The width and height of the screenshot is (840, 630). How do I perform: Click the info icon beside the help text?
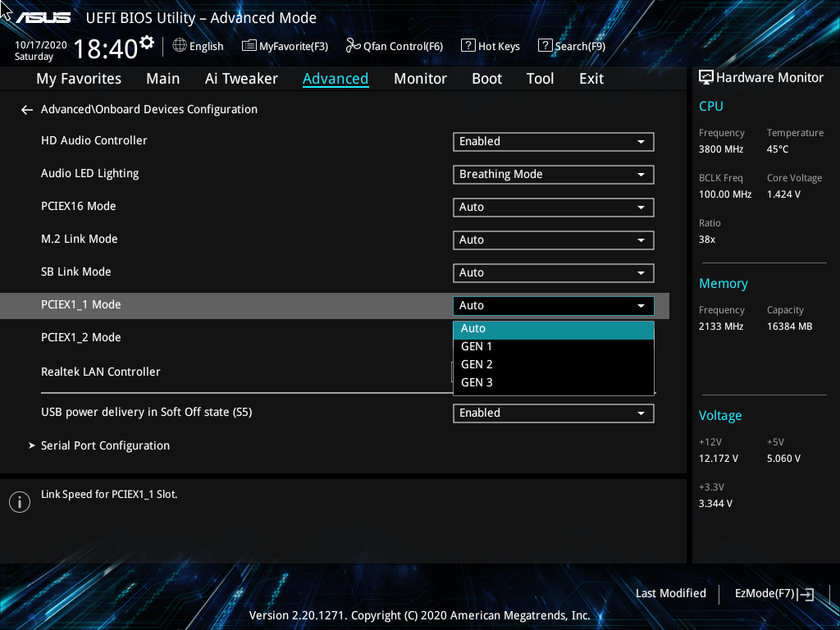pos(20,502)
